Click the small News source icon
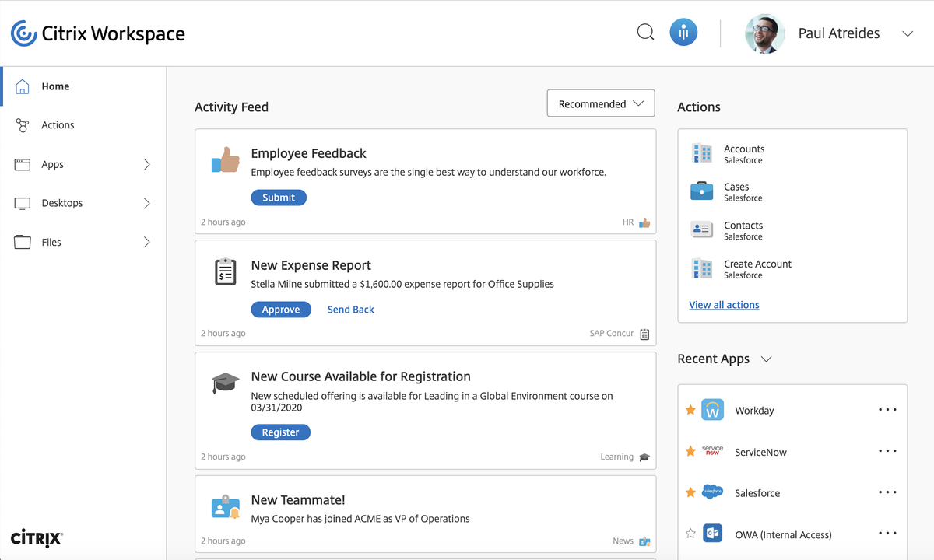Screen dimensions: 934x560 [644, 541]
